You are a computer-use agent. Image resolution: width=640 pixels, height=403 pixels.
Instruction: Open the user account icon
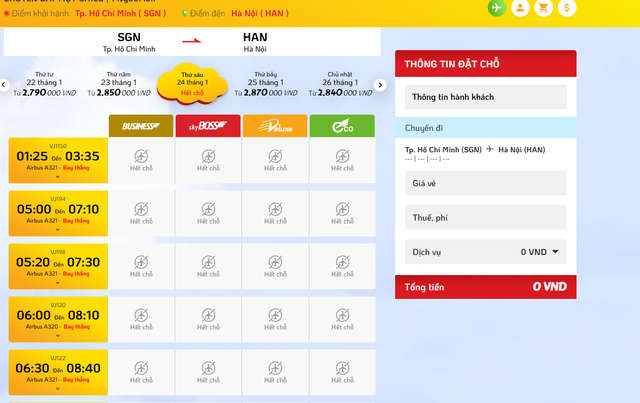click(x=519, y=7)
